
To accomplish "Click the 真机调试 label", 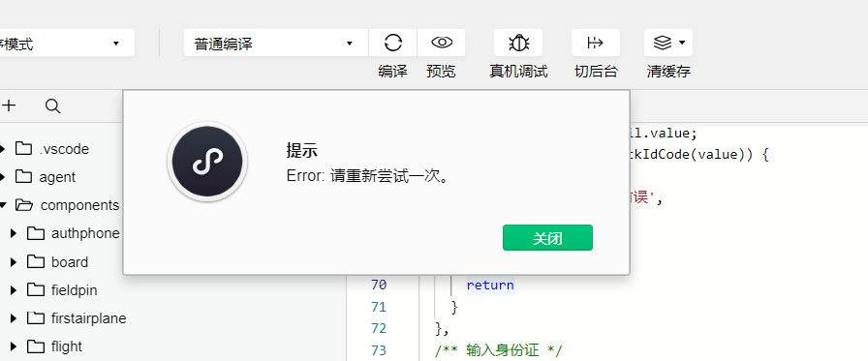I will [x=518, y=72].
